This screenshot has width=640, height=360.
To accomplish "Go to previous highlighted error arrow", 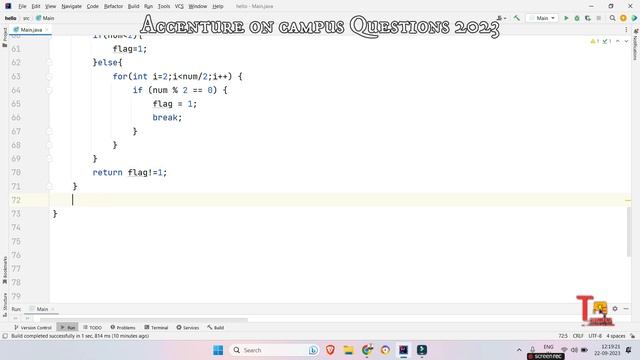I will (x=618, y=41).
